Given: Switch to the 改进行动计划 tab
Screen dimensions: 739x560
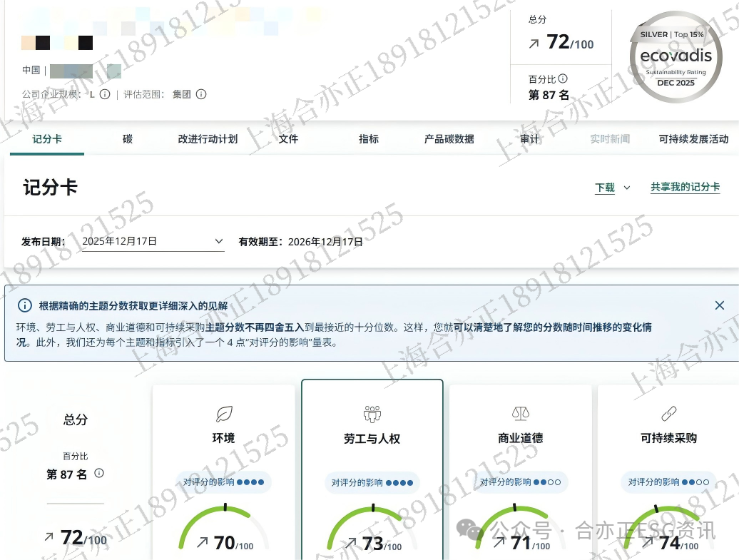Looking at the screenshot, I should (x=208, y=140).
